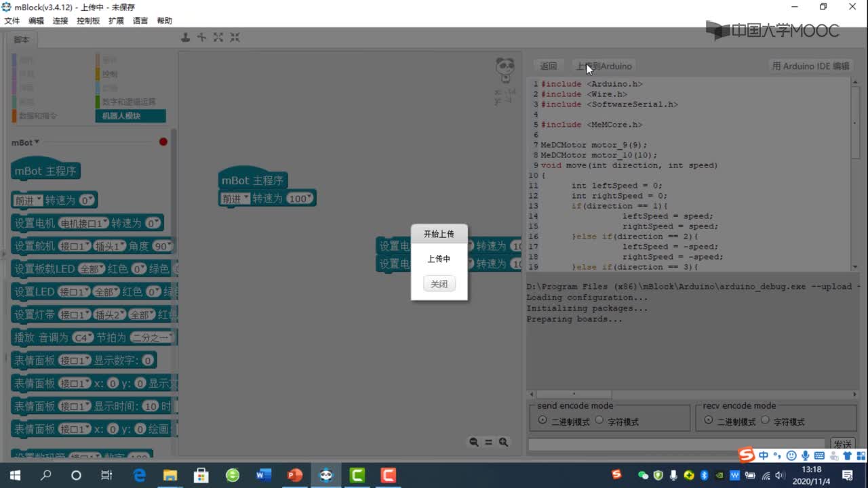This screenshot has height=488, width=868.
Task: Zoom in the script workspace
Action: 503,442
